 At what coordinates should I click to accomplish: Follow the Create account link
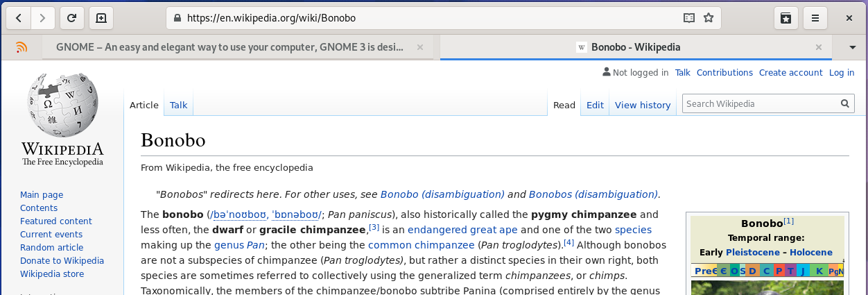point(790,73)
